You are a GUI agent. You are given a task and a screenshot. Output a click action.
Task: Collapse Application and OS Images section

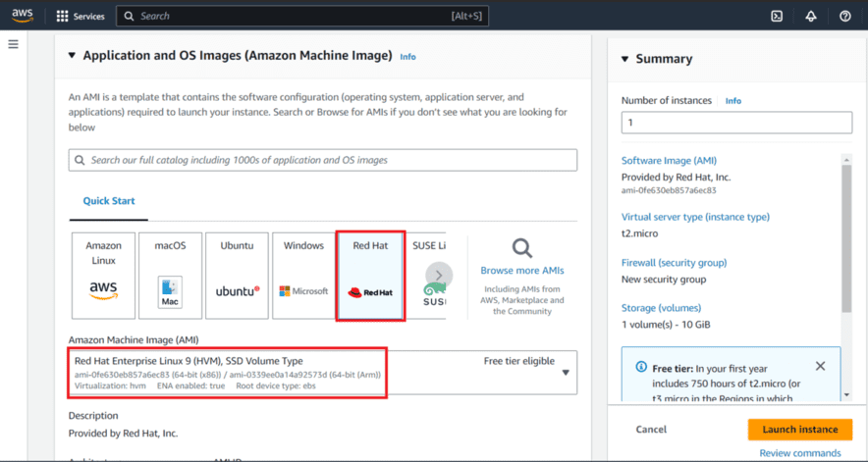tap(72, 56)
